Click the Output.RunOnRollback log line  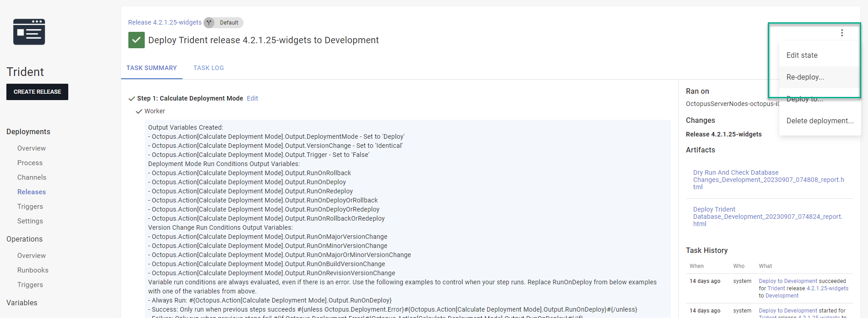(x=249, y=173)
